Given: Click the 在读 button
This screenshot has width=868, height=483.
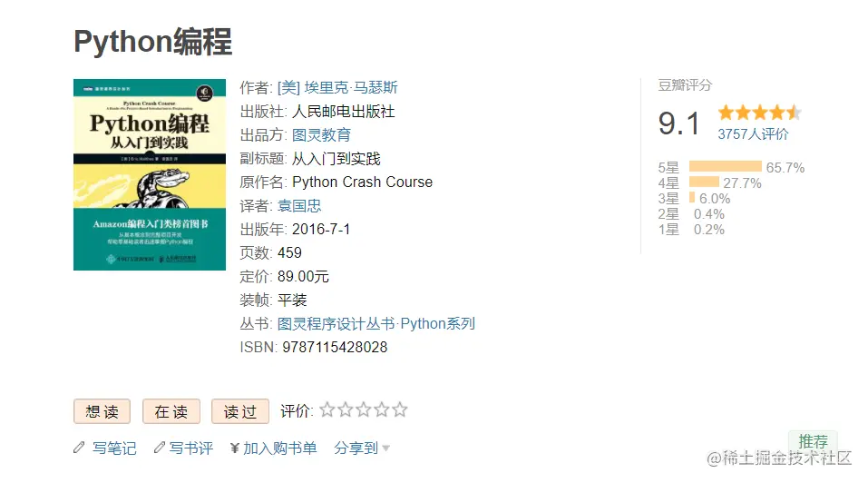Looking at the screenshot, I should tap(171, 411).
